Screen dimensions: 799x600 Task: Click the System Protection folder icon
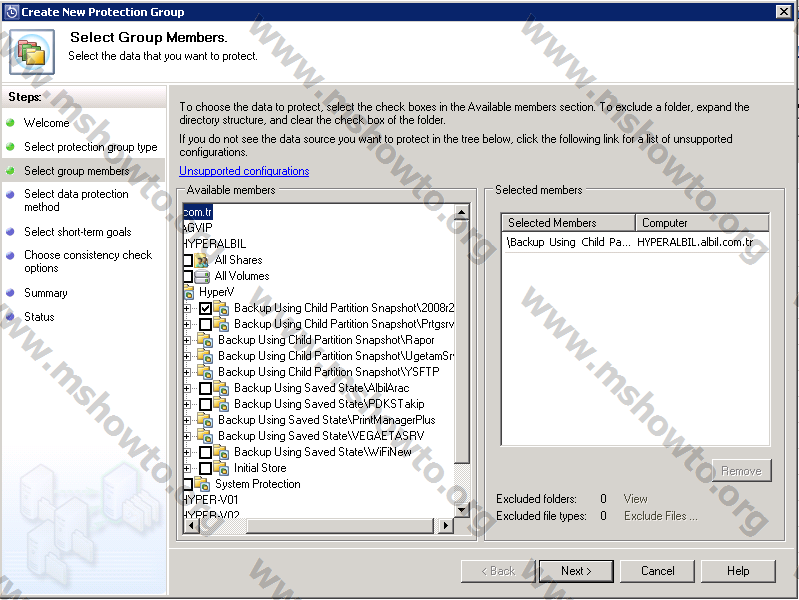(203, 484)
